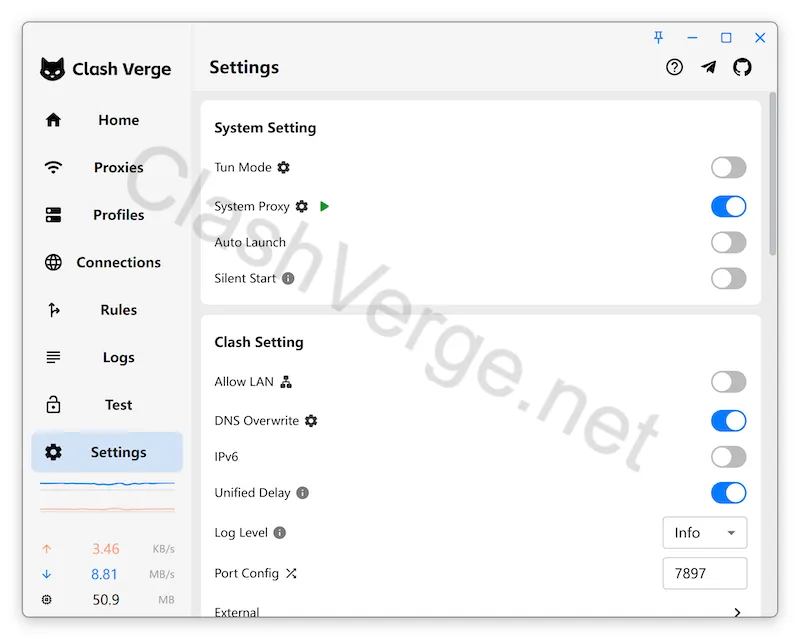Click the settings page vertical scrollbar
The image size is (800, 639).
[773, 174]
